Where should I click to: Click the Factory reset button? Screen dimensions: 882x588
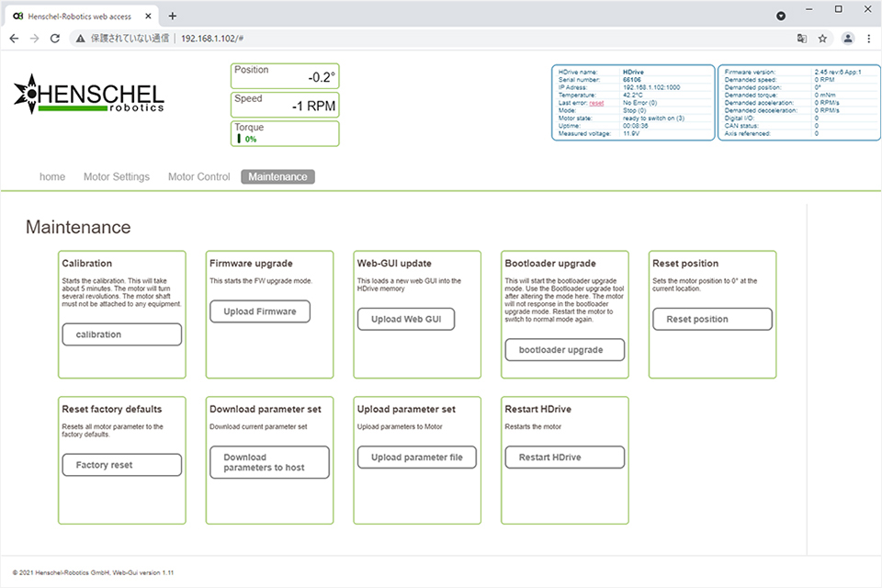(122, 465)
